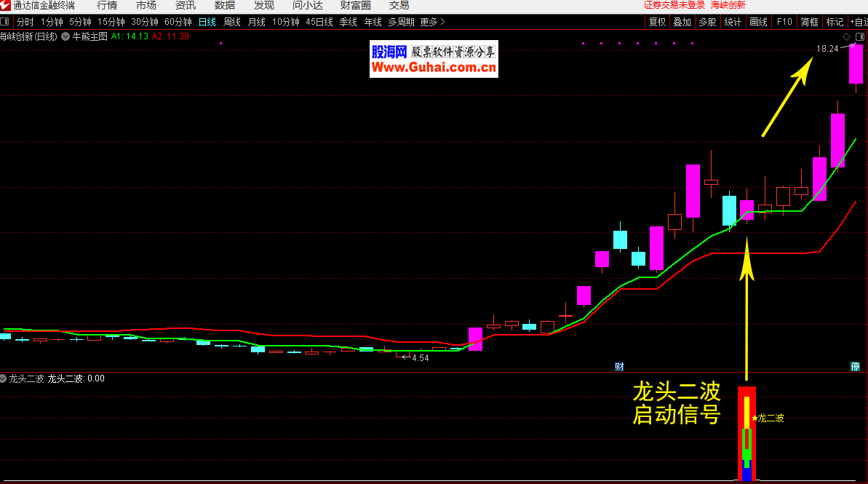
Task: Expand 更多 periods chevron
Action: click(442, 22)
